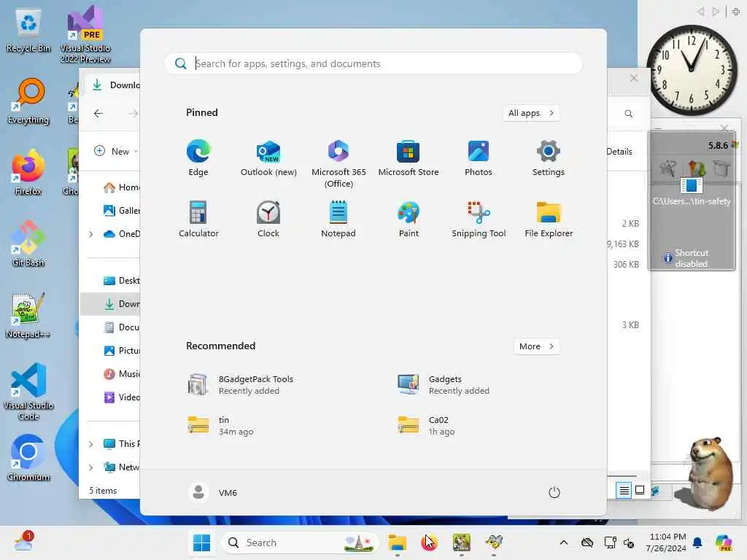The height and width of the screenshot is (560, 747).
Task: Open Edge from pinned apps
Action: click(x=198, y=158)
